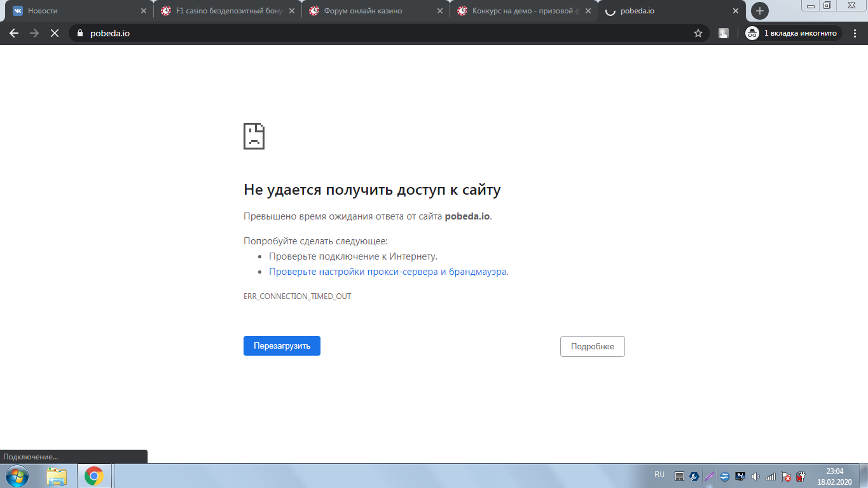Screen dimensions: 868x488
Task: Click the address bar showing pobeda.io
Action: (x=382, y=33)
